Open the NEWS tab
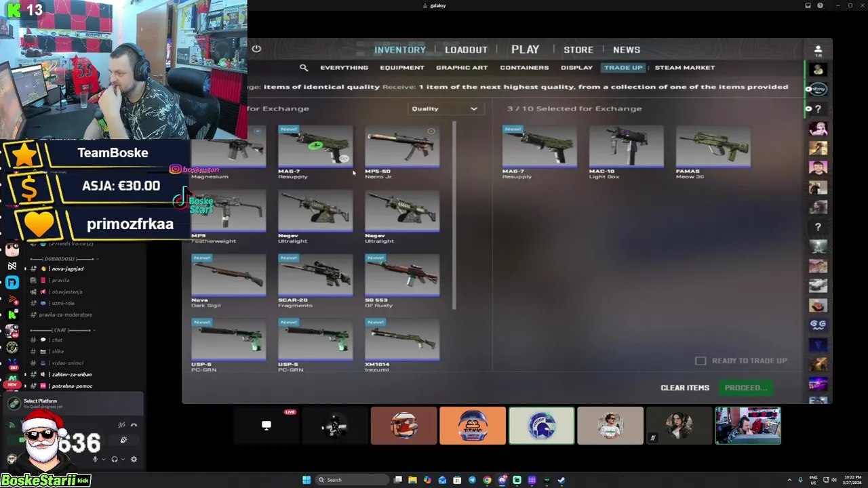The image size is (868, 488). point(627,49)
